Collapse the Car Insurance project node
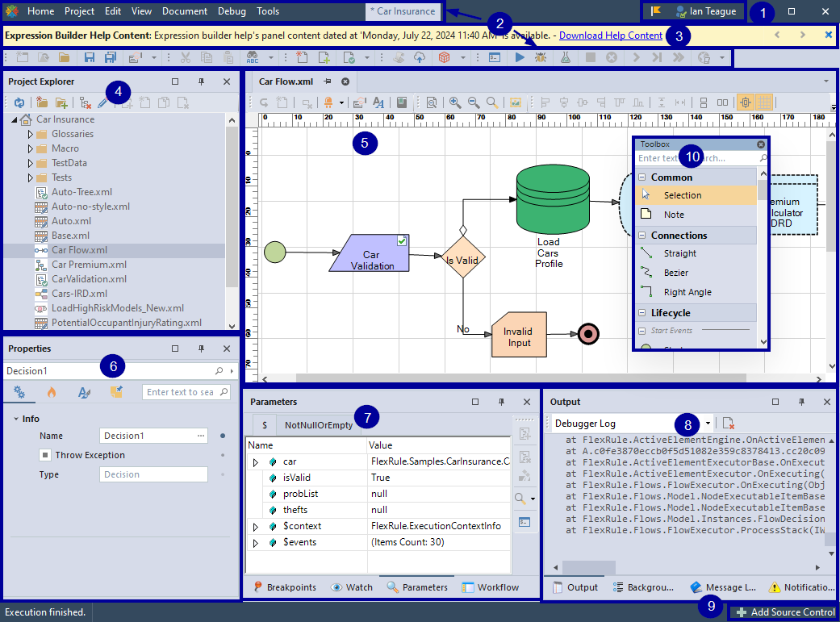Screen dimensions: 840x622 point(15,119)
